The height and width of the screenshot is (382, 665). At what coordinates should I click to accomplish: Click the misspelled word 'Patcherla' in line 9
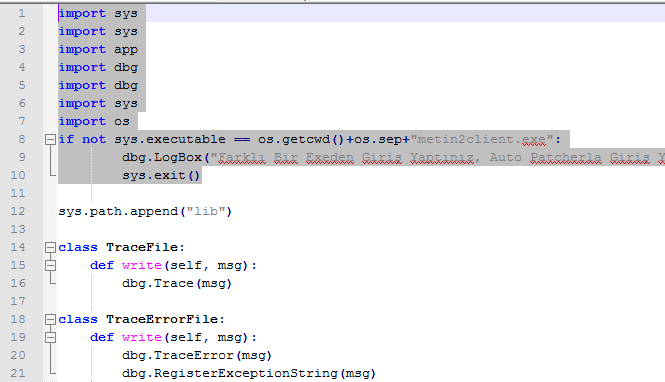[566, 157]
